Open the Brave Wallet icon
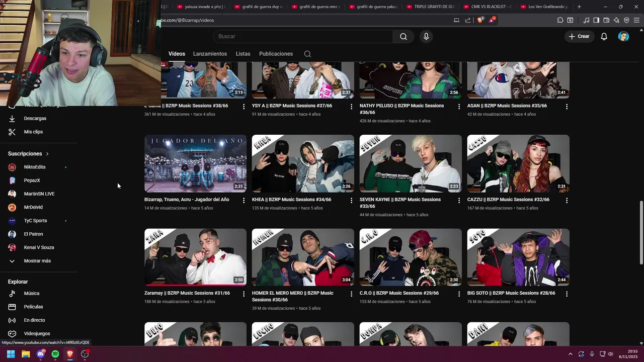The image size is (644, 362). coord(606,20)
